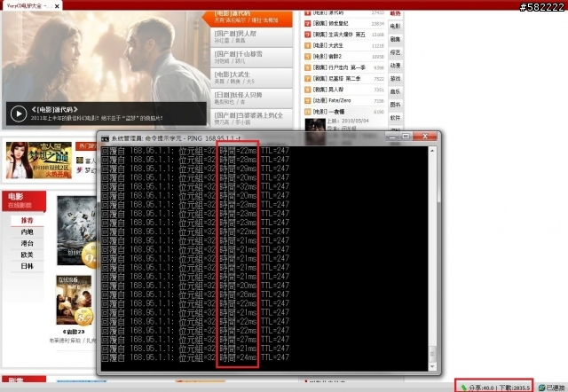Close the PING command prompt window

coord(425,137)
